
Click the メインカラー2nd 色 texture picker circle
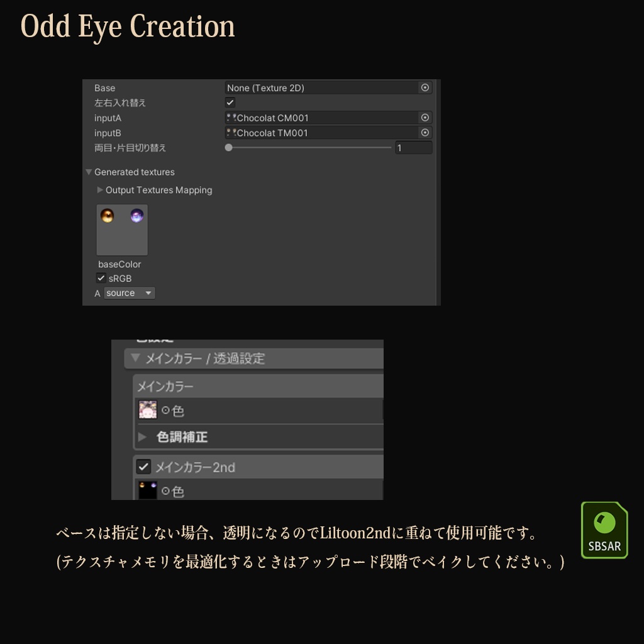[x=165, y=491]
